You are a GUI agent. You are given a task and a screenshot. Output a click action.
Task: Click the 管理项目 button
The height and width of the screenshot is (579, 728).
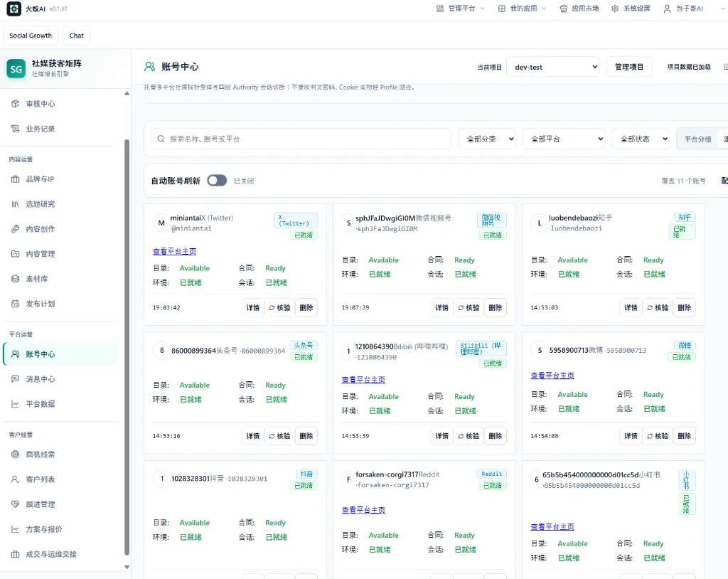(x=629, y=67)
